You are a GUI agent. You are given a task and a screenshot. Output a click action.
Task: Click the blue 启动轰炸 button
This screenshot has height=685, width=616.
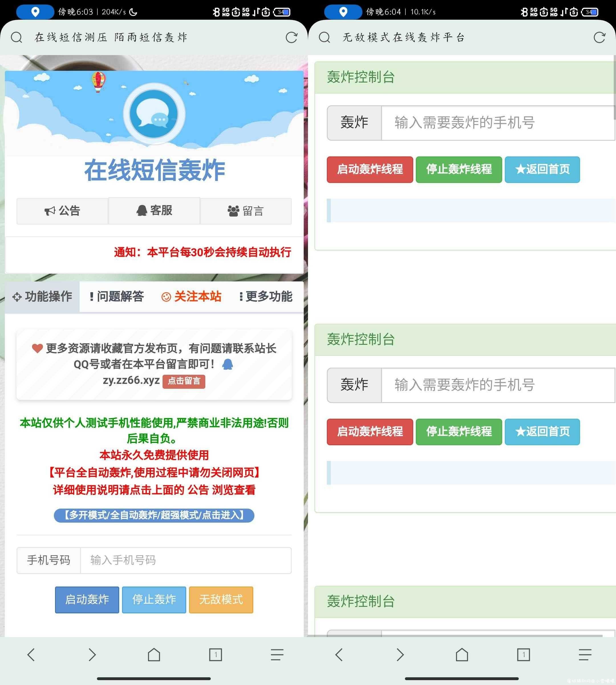click(87, 600)
